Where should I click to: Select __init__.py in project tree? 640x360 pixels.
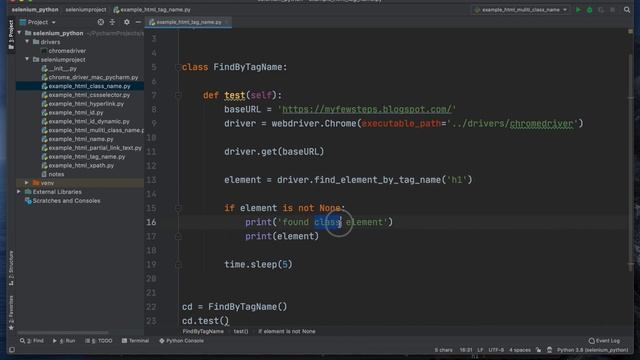click(62, 69)
